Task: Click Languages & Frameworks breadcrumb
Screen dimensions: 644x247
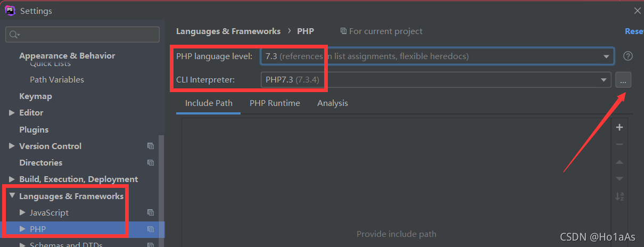Action: pyautogui.click(x=228, y=31)
